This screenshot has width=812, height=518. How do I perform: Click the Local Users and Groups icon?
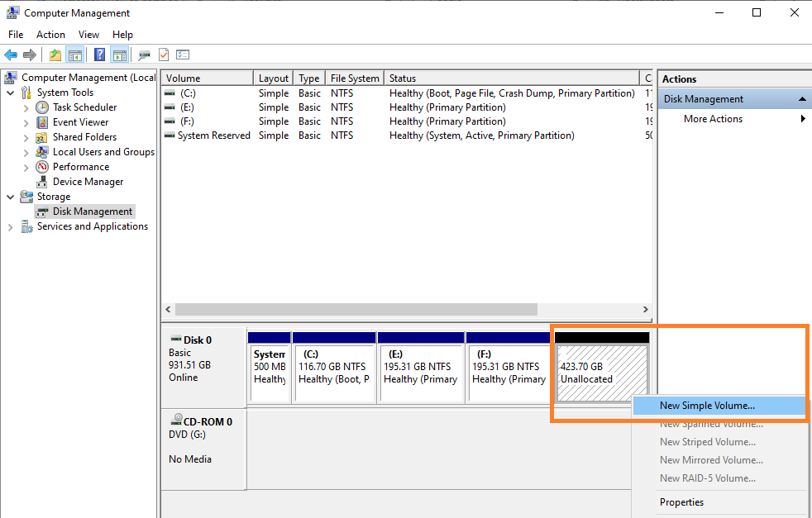42,152
